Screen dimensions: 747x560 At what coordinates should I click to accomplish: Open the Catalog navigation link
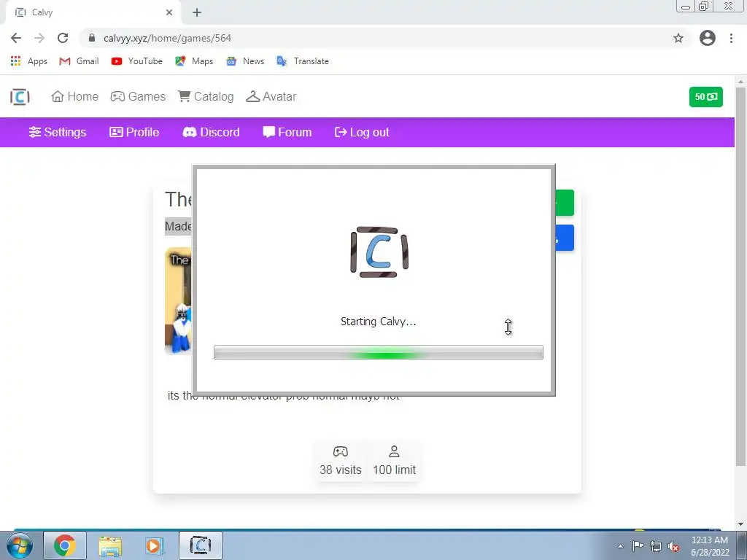pos(206,97)
